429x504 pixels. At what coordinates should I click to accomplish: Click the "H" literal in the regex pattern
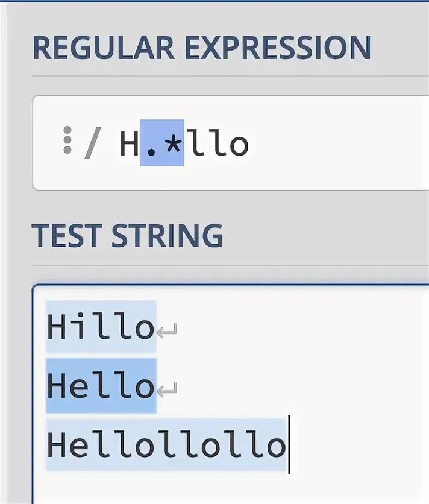129,143
